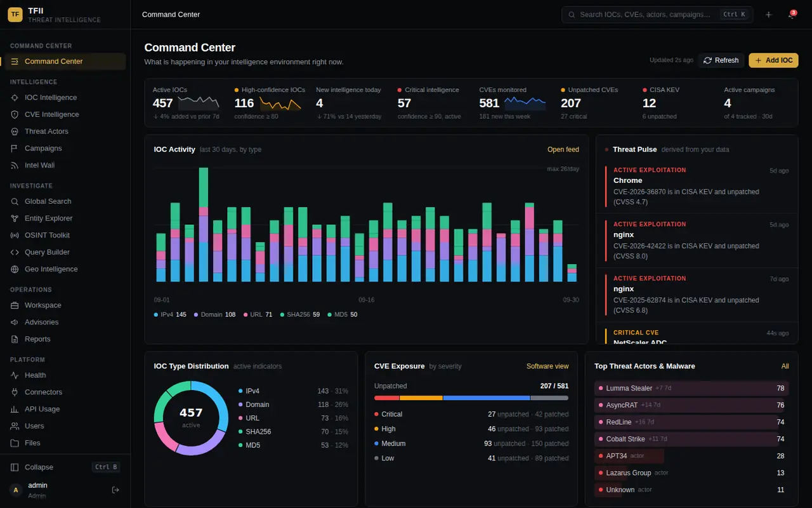
Task: Open the Command Center menu item
Action: point(65,62)
